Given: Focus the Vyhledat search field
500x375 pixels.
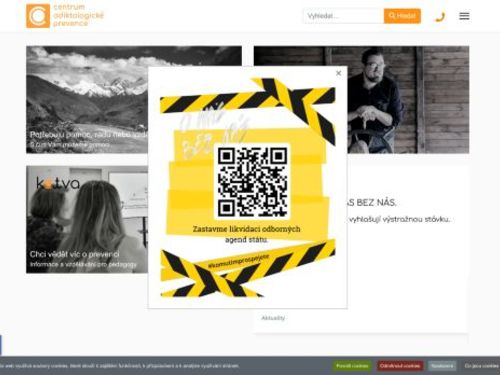Looking at the screenshot, I should coord(343,16).
